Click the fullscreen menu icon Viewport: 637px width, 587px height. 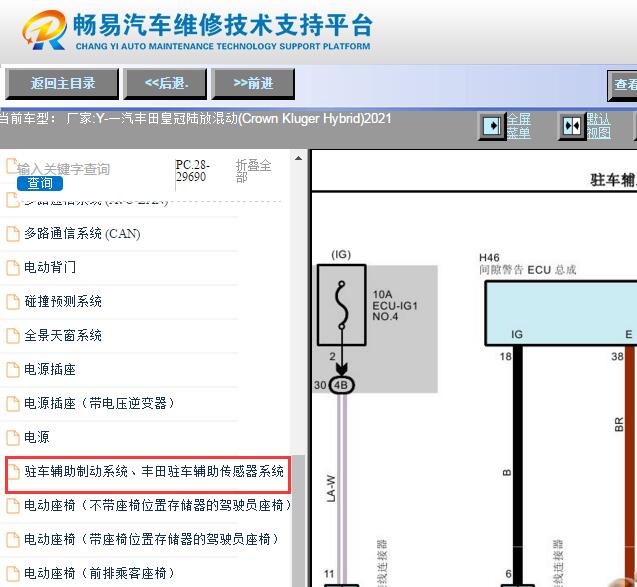[x=492, y=126]
